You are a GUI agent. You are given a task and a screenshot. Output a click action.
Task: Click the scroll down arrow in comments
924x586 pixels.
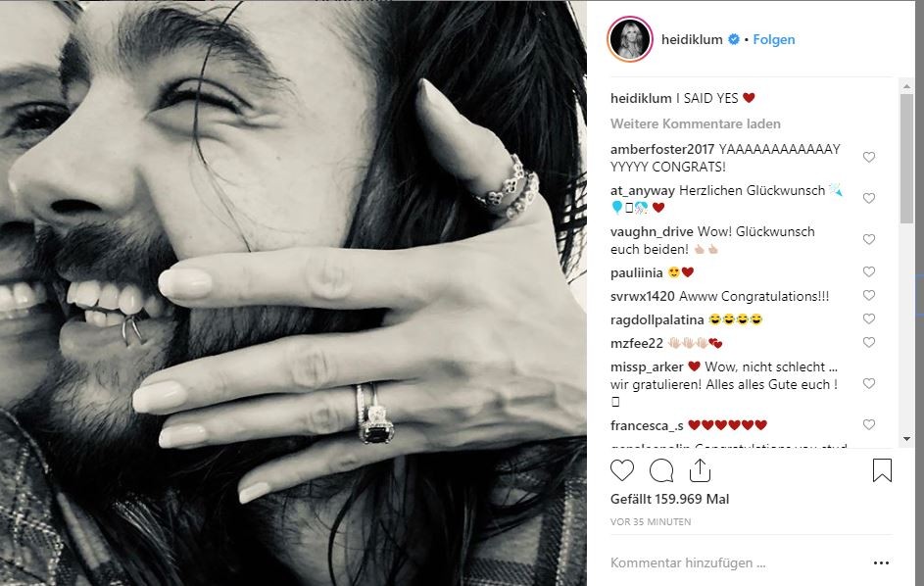pyautogui.click(x=906, y=439)
